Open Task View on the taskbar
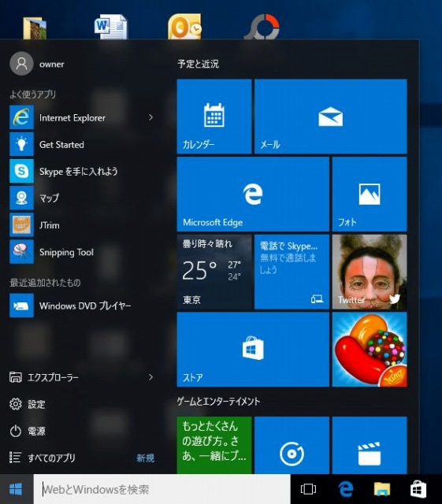The height and width of the screenshot is (504, 442). (x=308, y=489)
